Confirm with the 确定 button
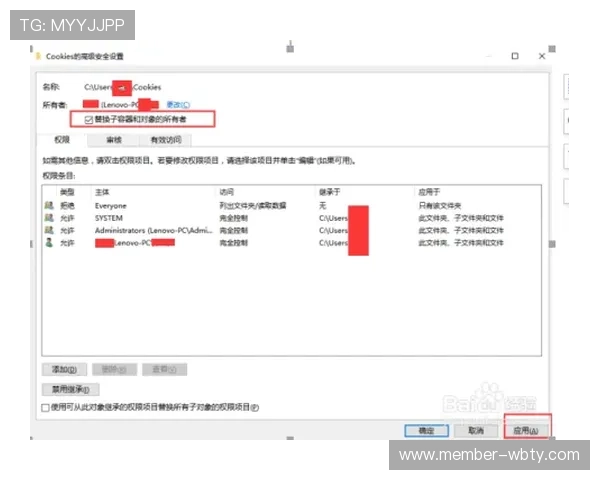The height and width of the screenshot is (480, 600). (x=426, y=431)
